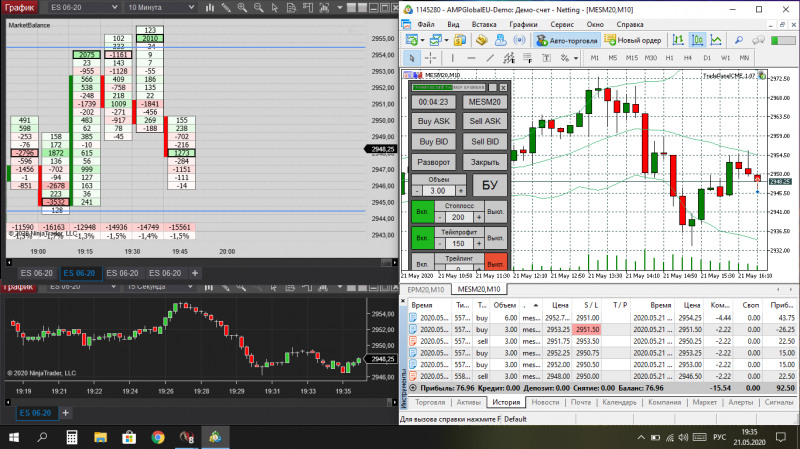The image size is (800, 449).
Task: Click the Sell BID button
Action: point(485,141)
